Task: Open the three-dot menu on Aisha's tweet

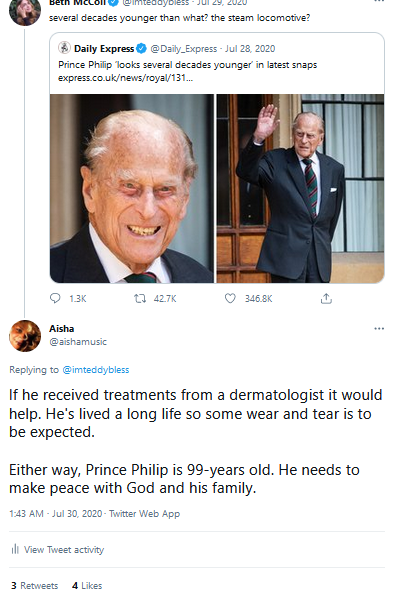Action: [379, 328]
